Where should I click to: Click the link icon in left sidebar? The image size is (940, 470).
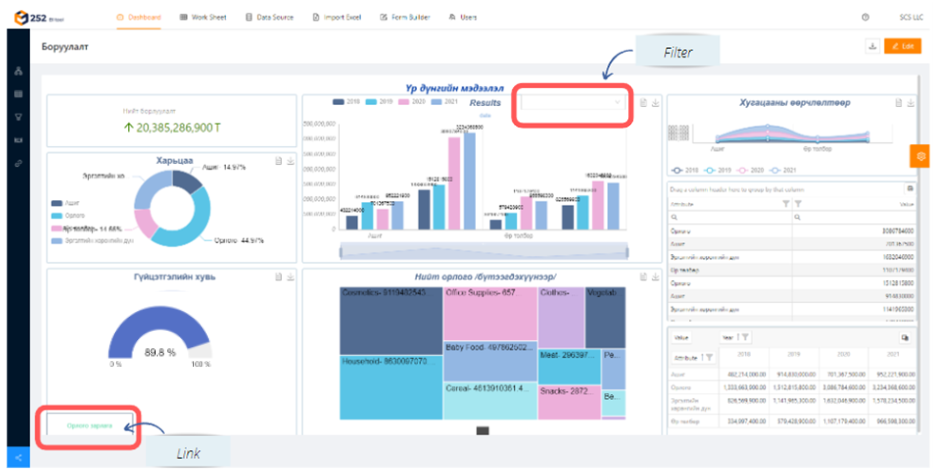point(18,162)
